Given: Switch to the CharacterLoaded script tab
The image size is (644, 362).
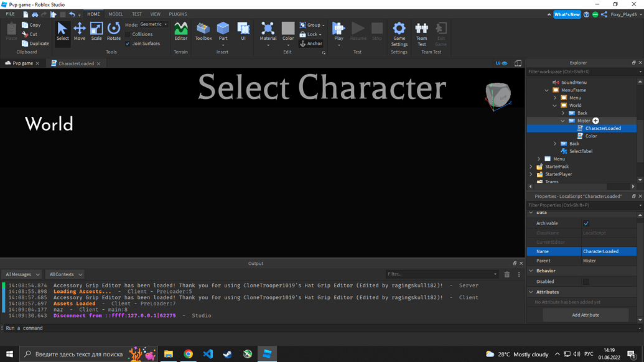Looking at the screenshot, I should pyautogui.click(x=76, y=63).
